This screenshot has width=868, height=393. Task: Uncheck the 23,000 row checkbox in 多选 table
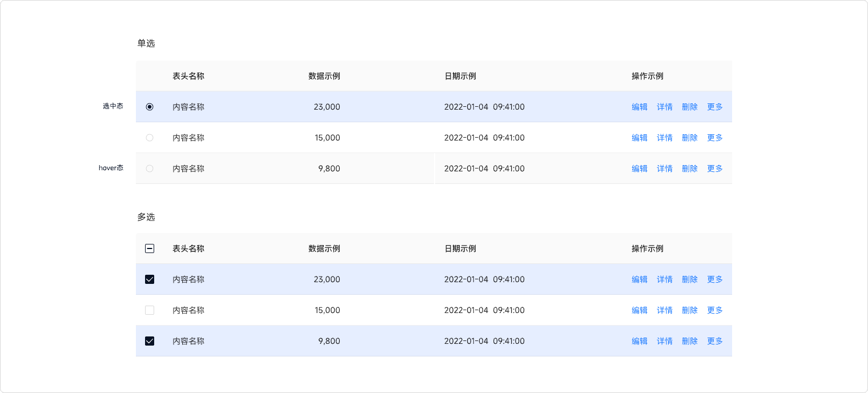point(150,279)
